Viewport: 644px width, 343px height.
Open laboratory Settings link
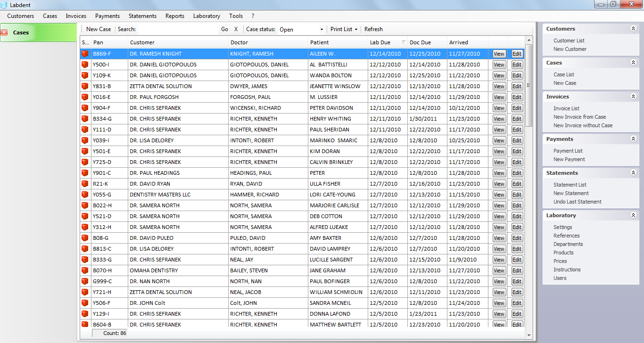click(x=563, y=227)
